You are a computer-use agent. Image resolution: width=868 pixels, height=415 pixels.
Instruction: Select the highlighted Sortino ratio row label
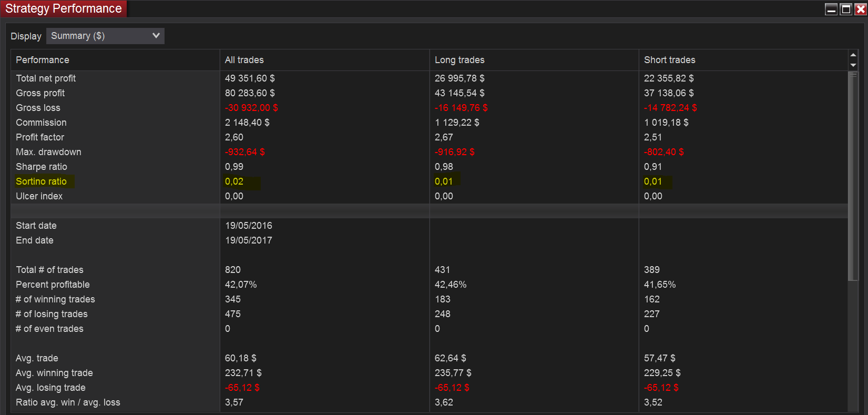(42, 181)
